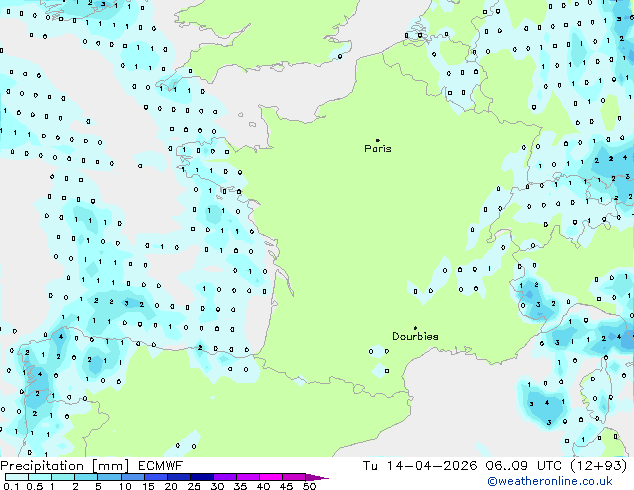This screenshot has width=634, height=490.
Task: Select the 30–35 mm purple legend swatch
Action: point(225,477)
